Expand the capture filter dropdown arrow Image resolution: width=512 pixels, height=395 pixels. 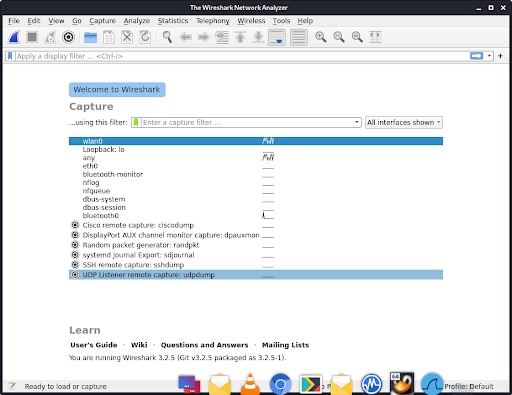pos(356,122)
